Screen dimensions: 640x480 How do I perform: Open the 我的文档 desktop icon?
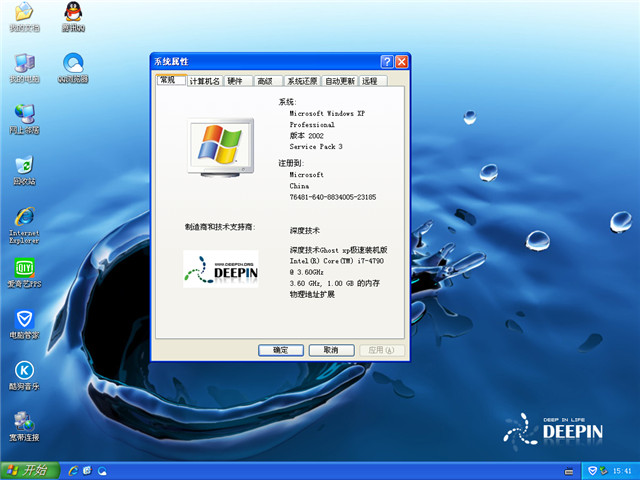click(23, 13)
